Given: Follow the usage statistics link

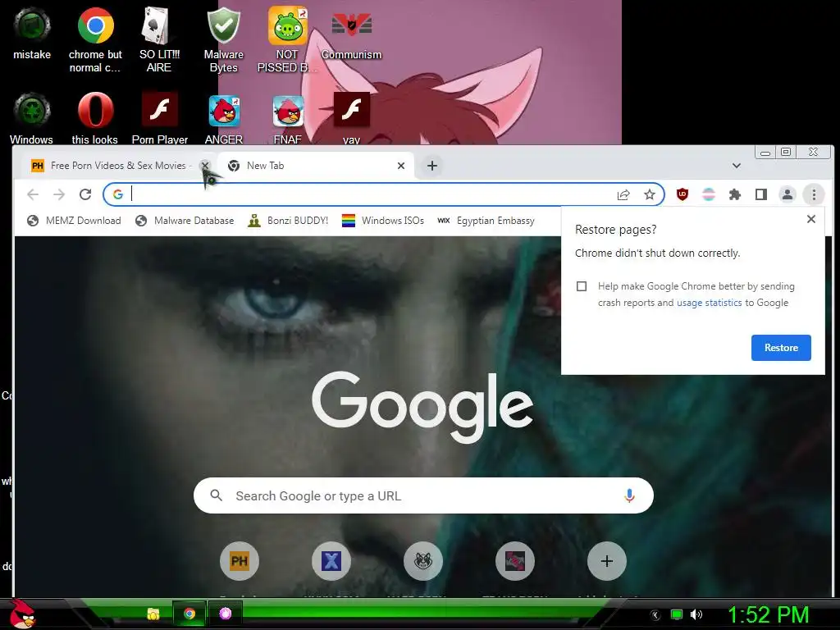Looking at the screenshot, I should point(710,303).
